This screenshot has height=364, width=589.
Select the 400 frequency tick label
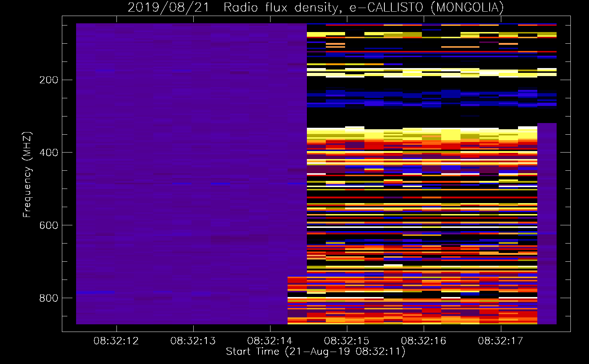[49, 153]
